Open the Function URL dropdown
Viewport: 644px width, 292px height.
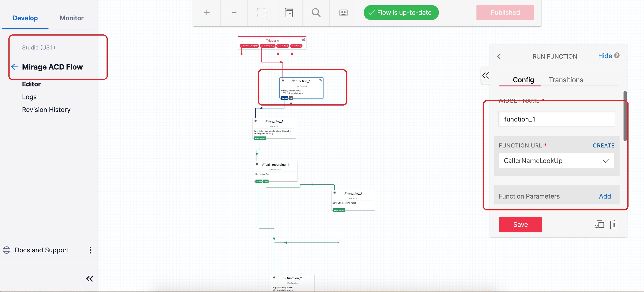[557, 161]
